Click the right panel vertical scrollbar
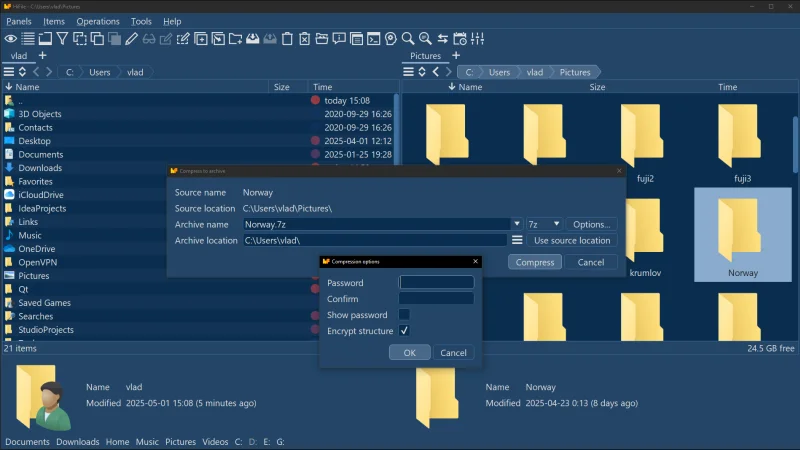The width and height of the screenshot is (800, 450). click(795, 144)
